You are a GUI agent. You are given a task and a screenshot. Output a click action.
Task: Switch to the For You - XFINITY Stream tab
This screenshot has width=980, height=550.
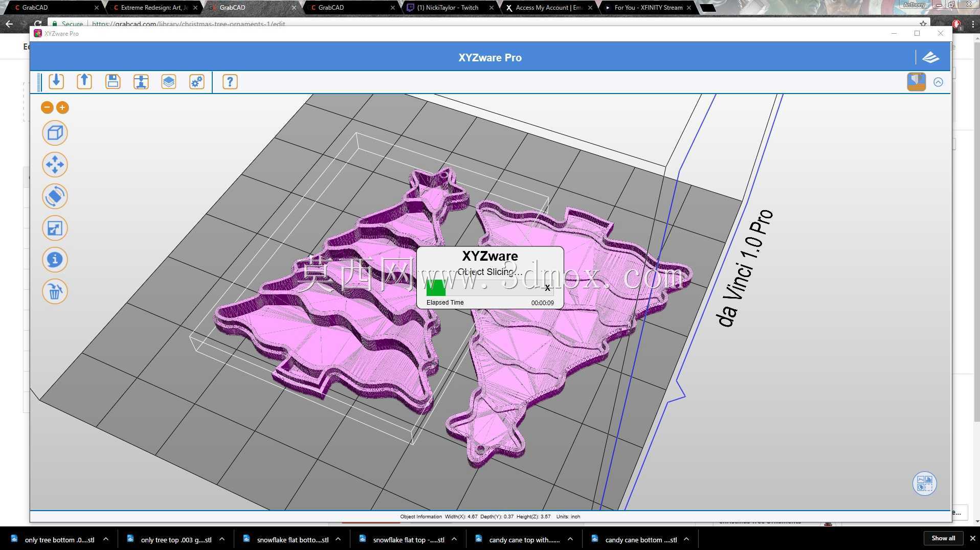tap(648, 8)
